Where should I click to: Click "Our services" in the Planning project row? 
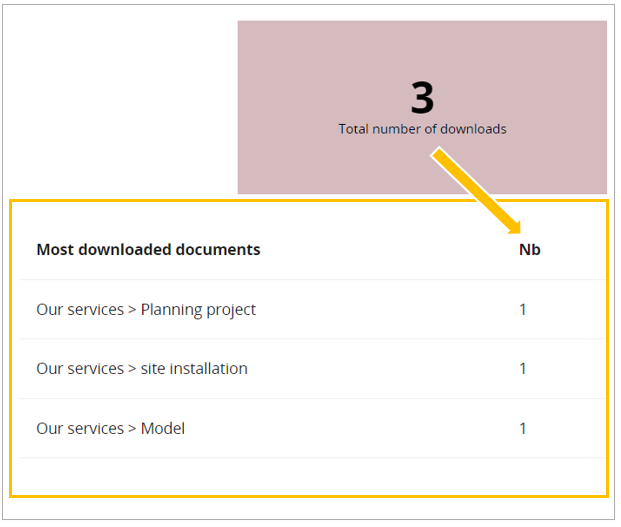tap(80, 310)
